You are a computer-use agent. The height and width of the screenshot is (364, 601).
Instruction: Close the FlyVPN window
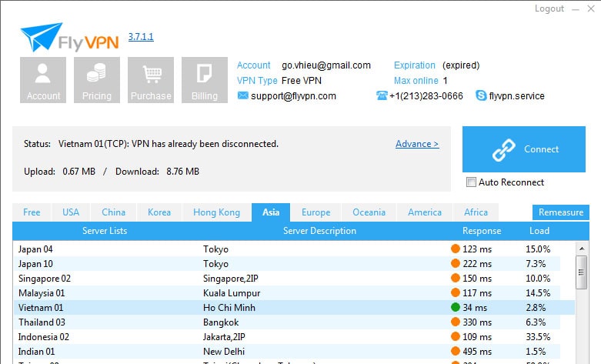[x=591, y=8]
